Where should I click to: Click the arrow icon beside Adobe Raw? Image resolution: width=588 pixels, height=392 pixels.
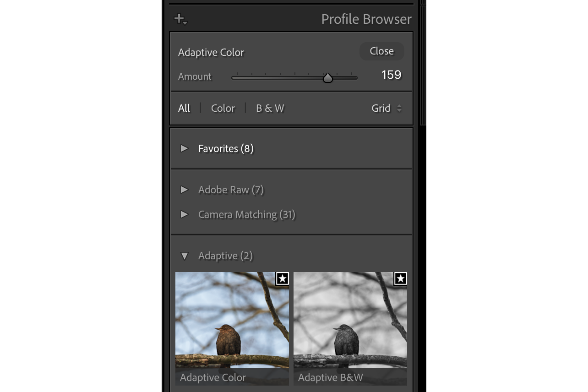point(185,190)
